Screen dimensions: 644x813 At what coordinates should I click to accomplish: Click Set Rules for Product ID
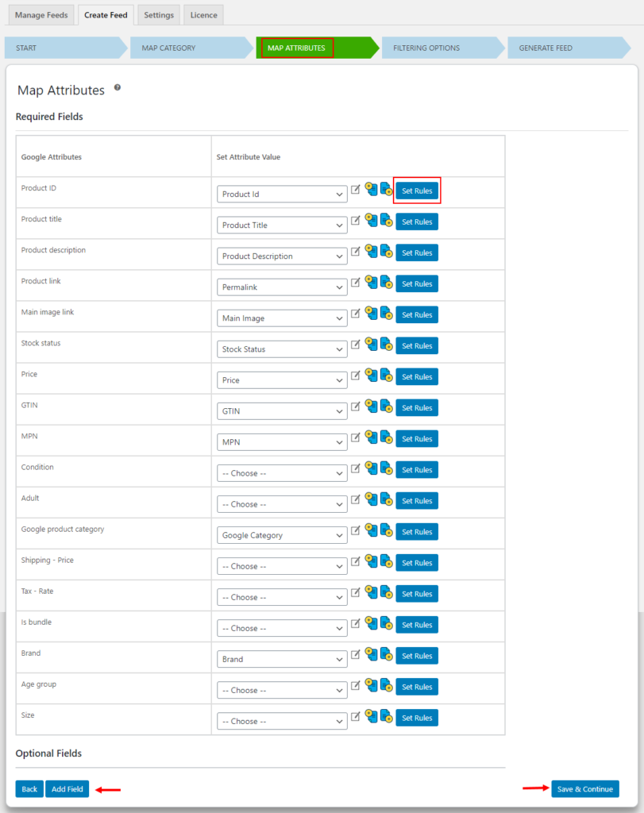(x=417, y=191)
